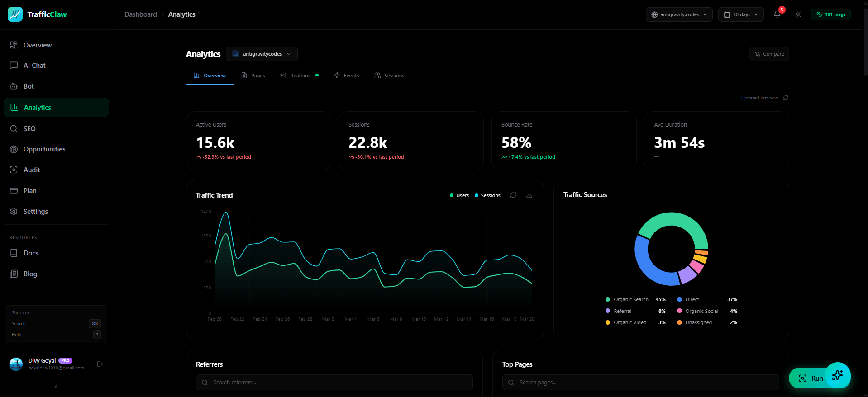Click Organic Social pink legend dot

pos(679,311)
